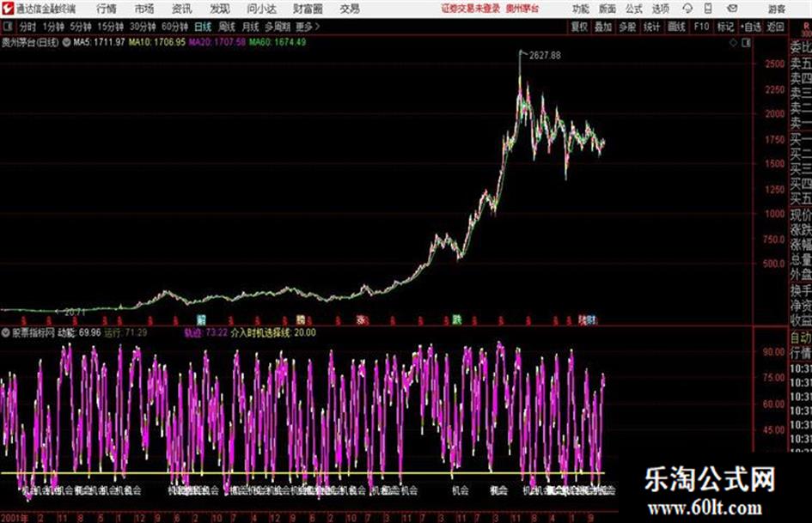Switch to the 5分钟 period tab

tap(81, 27)
